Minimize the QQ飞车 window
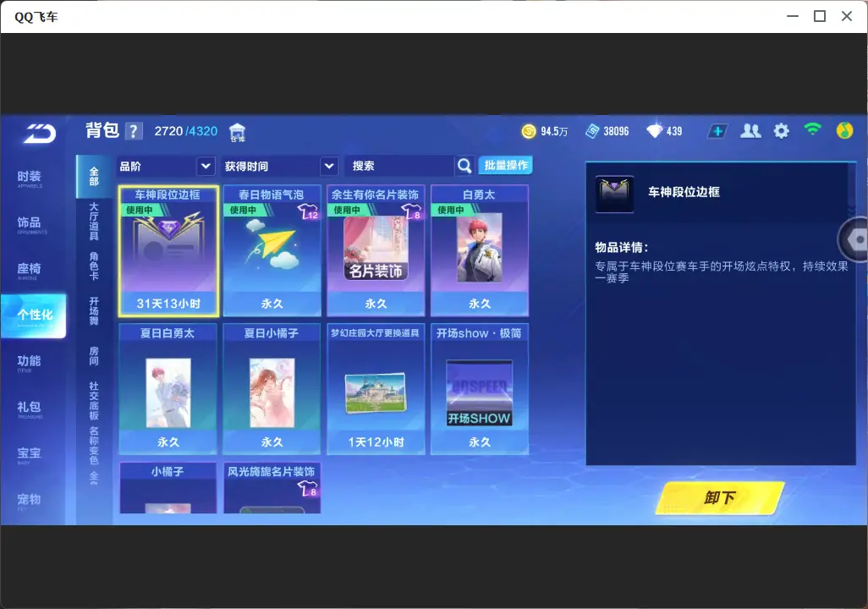868x609 pixels. click(793, 16)
